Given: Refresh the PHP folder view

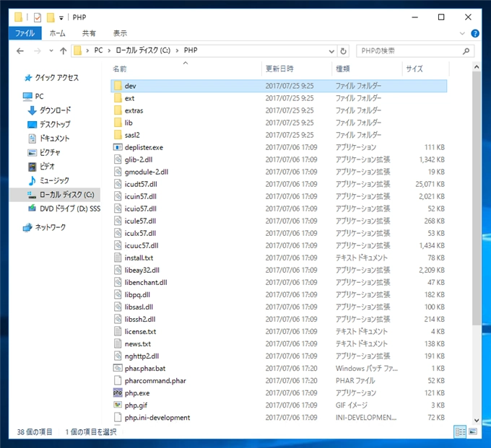Looking at the screenshot, I should point(343,51).
